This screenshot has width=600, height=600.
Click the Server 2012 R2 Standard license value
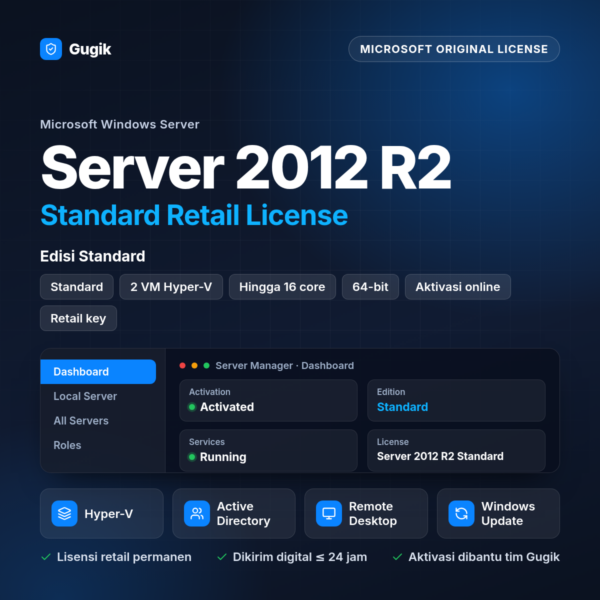pyautogui.click(x=440, y=456)
